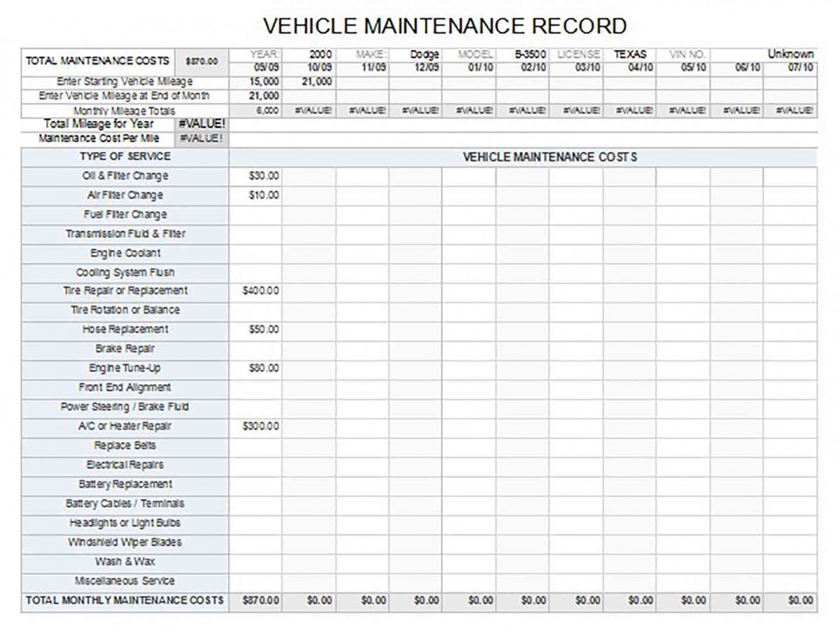Image resolution: width=840 pixels, height=635 pixels.
Task: Select the 04/10 month header
Action: point(629,68)
